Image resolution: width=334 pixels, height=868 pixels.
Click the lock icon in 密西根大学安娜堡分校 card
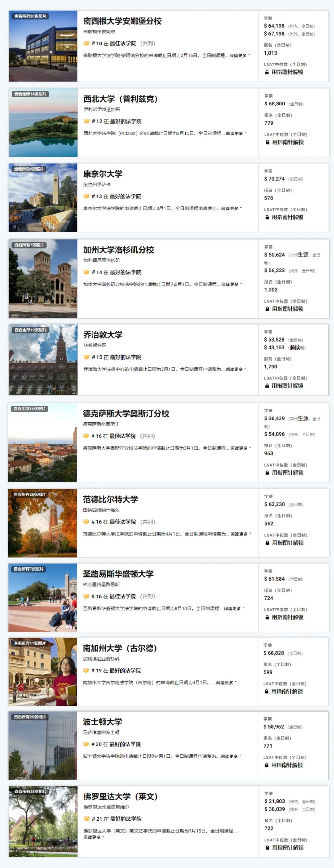tap(267, 72)
